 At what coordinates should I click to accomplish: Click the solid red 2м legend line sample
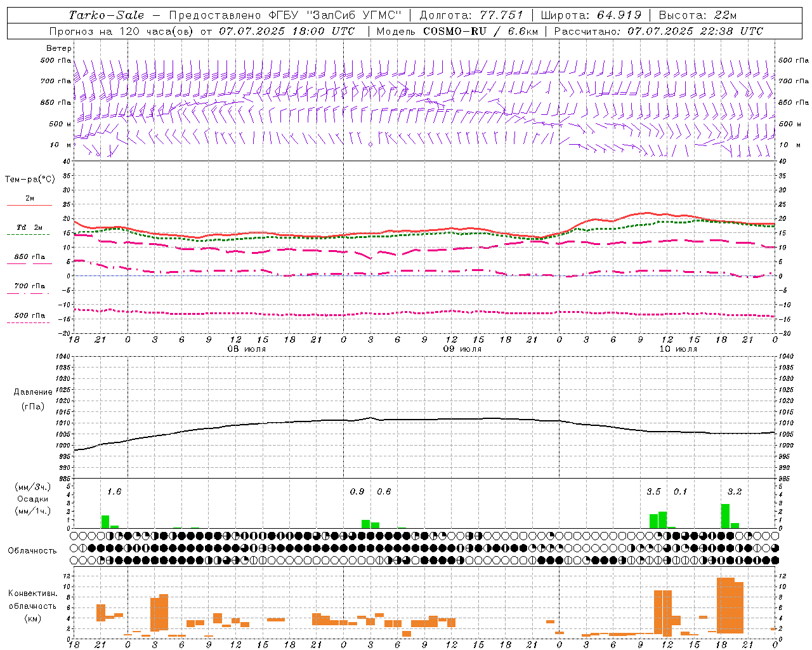(x=29, y=205)
